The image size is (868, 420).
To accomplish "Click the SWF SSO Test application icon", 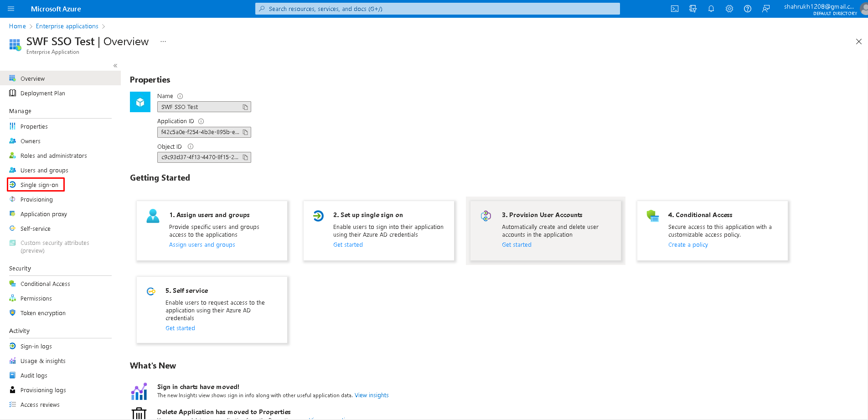I will point(140,102).
